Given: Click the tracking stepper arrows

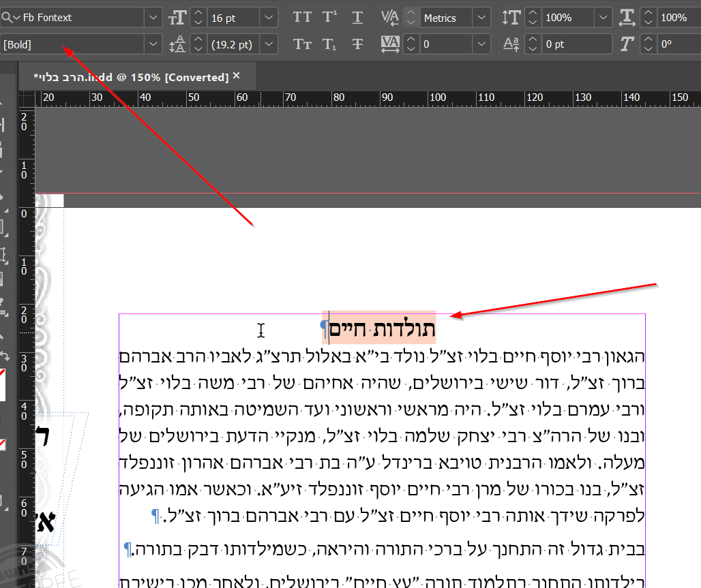Looking at the screenshot, I should pos(411,44).
